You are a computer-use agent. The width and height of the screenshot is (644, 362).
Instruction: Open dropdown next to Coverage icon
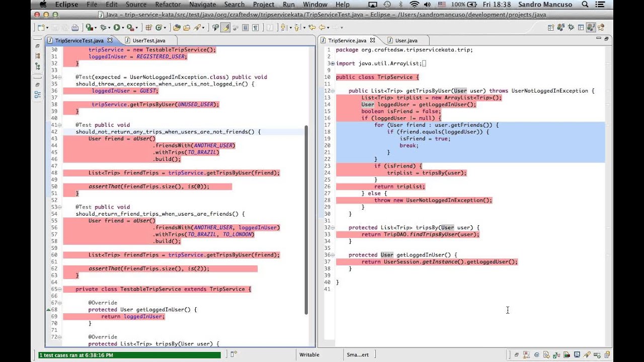96,28
